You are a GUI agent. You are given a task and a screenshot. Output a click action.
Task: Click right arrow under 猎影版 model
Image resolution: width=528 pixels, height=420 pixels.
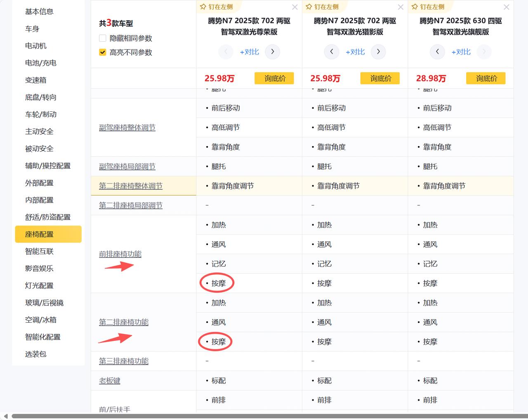(x=378, y=52)
